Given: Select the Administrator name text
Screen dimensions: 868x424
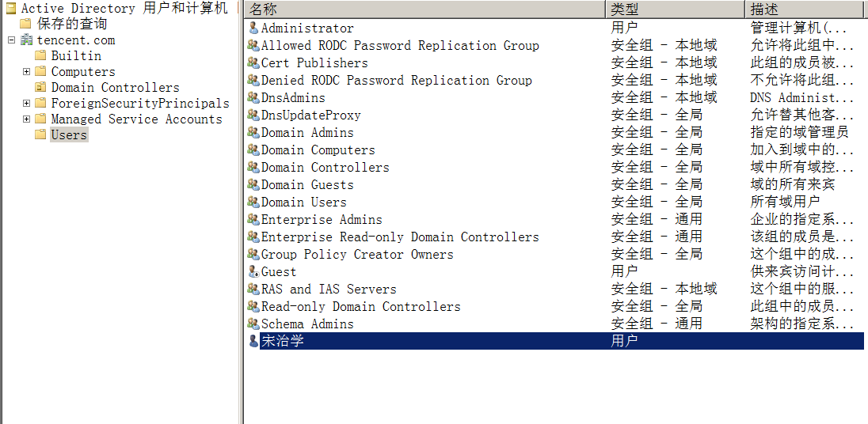Looking at the screenshot, I should pyautogui.click(x=307, y=28).
